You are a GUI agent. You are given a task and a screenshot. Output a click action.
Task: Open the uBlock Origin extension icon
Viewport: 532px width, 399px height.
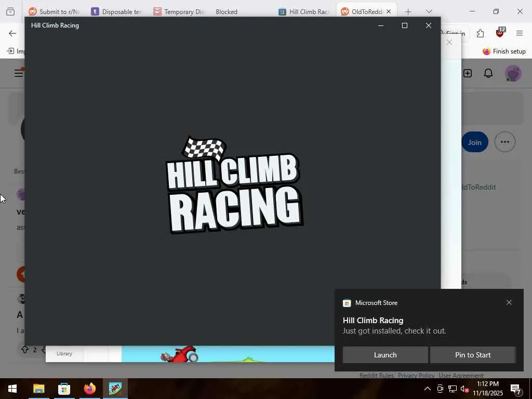(x=500, y=33)
